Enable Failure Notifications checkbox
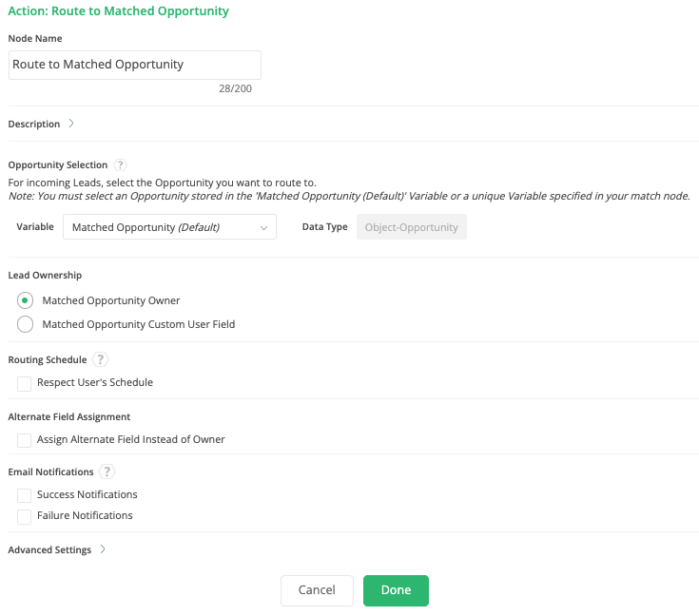The width and height of the screenshot is (699, 616). click(24, 516)
